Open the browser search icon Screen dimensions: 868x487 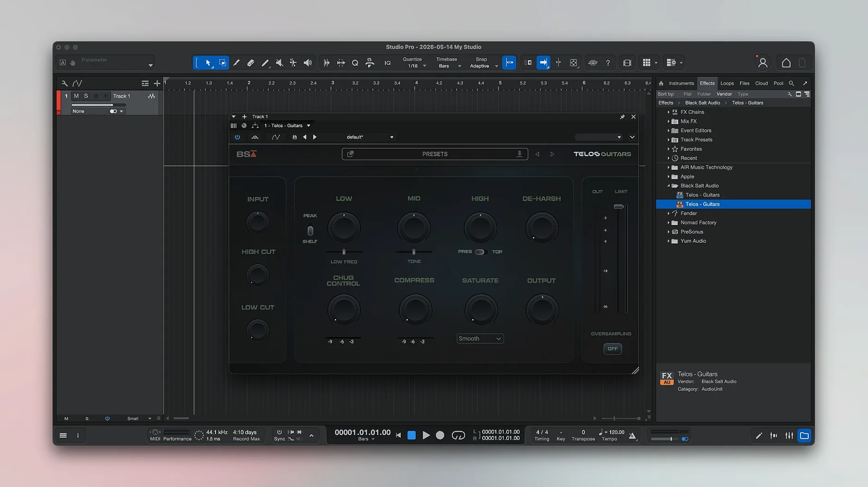click(x=792, y=83)
